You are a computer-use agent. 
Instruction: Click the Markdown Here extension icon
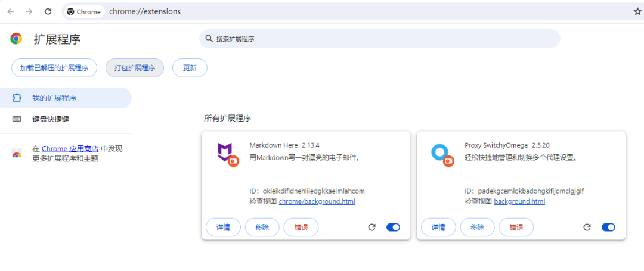225,153
